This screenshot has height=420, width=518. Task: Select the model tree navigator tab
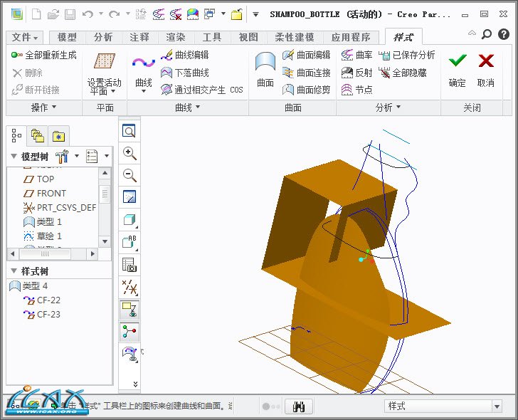coord(16,135)
